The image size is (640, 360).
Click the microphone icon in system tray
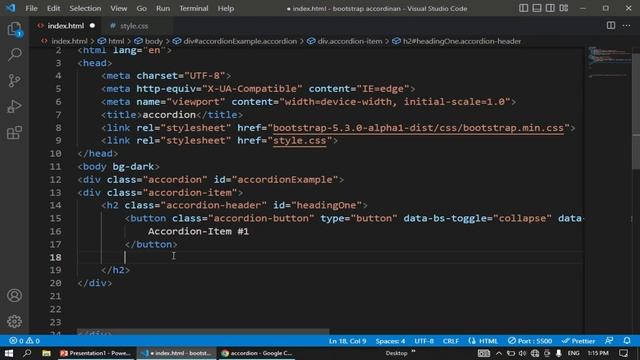point(559,353)
